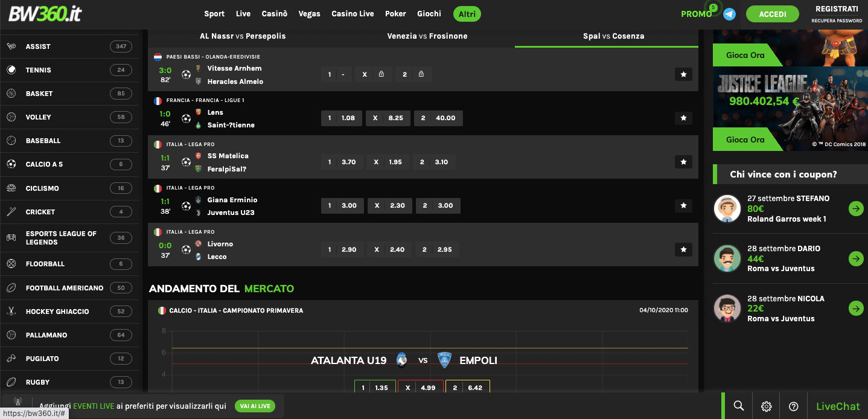Bet on Lens win at 1.08

click(x=342, y=118)
